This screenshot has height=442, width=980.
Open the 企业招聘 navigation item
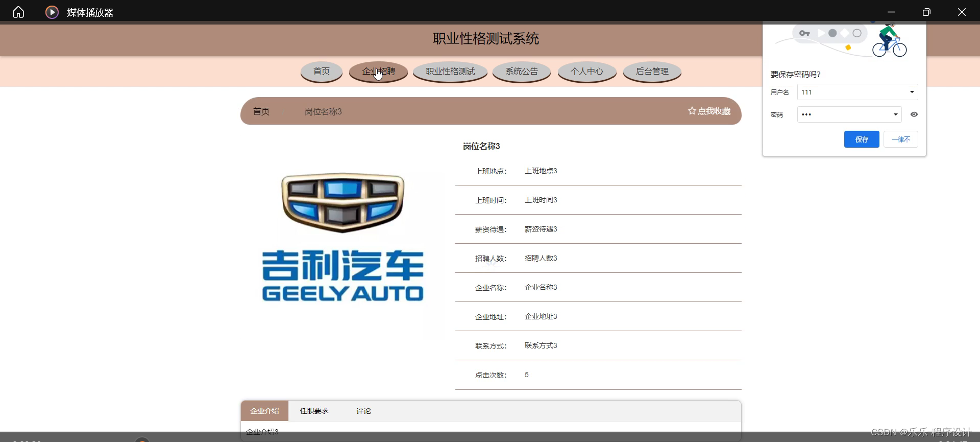(x=378, y=72)
